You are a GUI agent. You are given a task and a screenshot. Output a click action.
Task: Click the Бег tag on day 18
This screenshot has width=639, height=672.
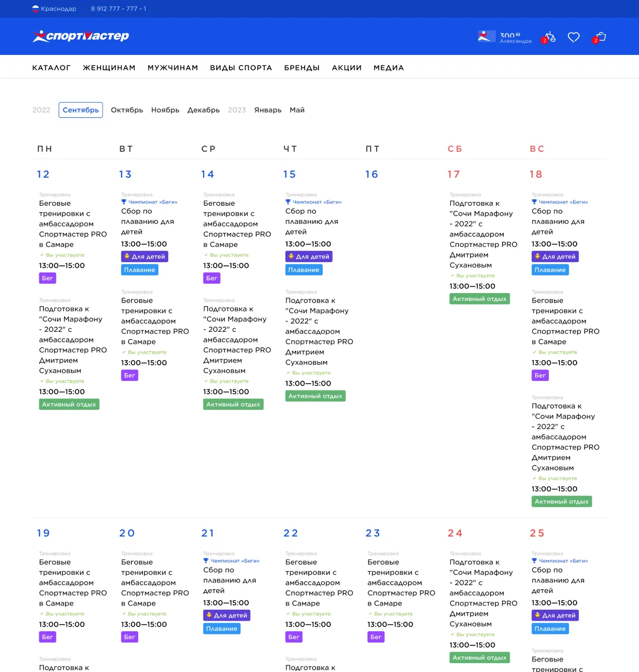pyautogui.click(x=540, y=375)
